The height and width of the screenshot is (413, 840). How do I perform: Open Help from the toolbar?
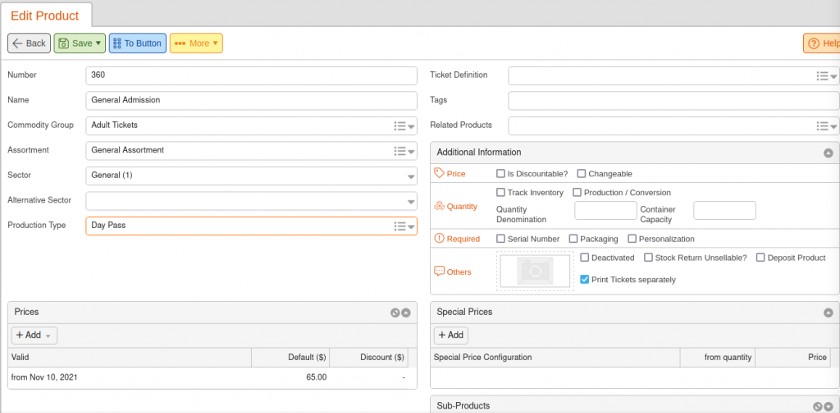[822, 43]
